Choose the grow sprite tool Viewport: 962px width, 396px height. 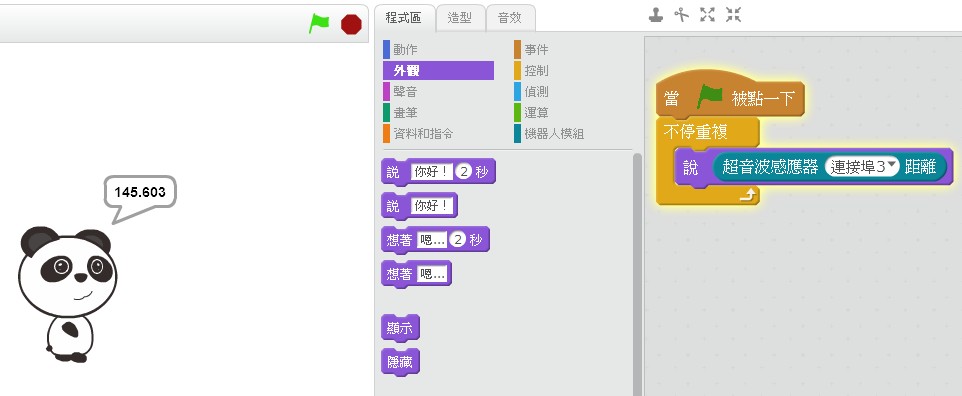click(707, 15)
